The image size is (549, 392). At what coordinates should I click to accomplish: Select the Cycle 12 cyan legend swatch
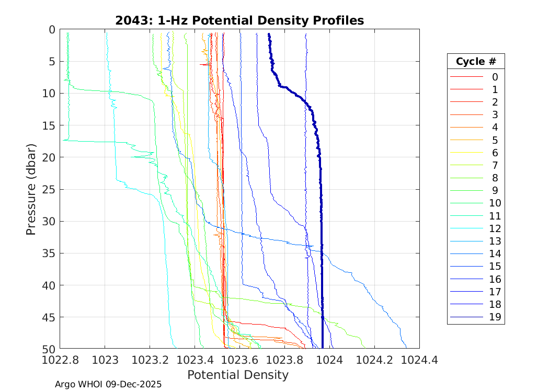coord(466,228)
